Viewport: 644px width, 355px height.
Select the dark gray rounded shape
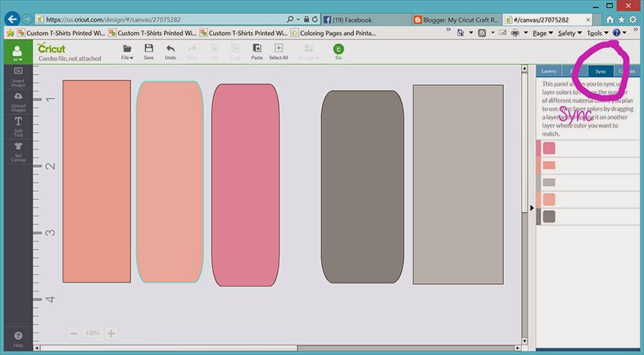point(363,187)
